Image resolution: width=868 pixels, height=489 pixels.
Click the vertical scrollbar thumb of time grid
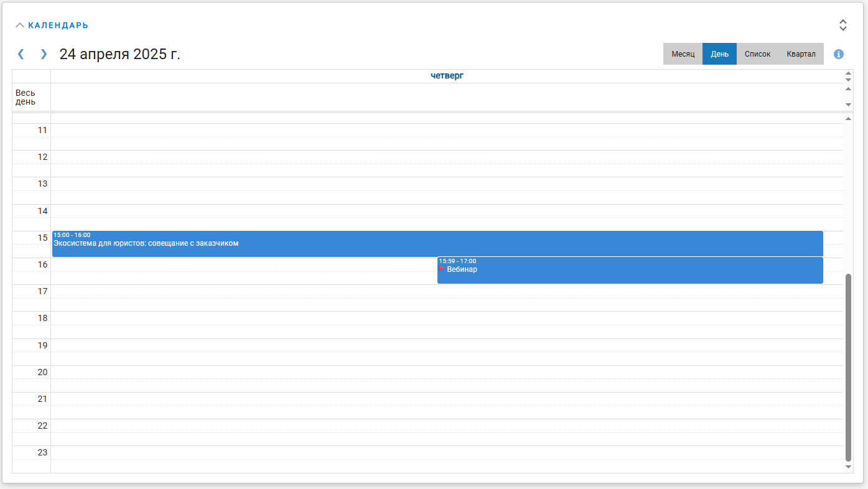848,367
